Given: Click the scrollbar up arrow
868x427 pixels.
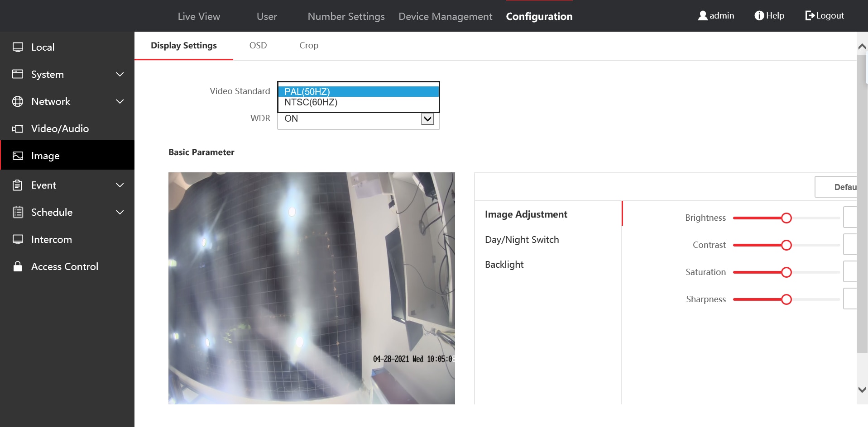Looking at the screenshot, I should 862,47.
